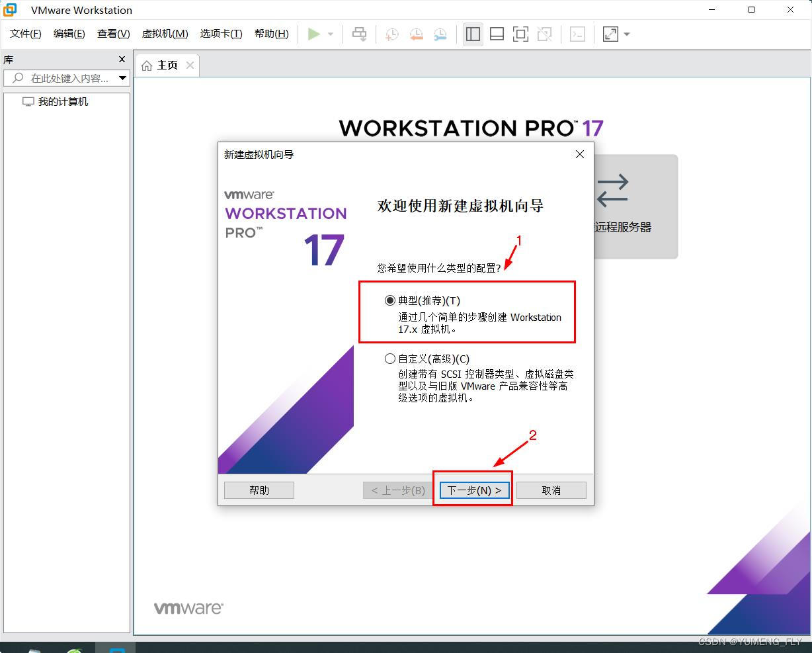Viewport: 812px width, 653px height.
Task: Click the green power-on play icon
Action: click(314, 34)
